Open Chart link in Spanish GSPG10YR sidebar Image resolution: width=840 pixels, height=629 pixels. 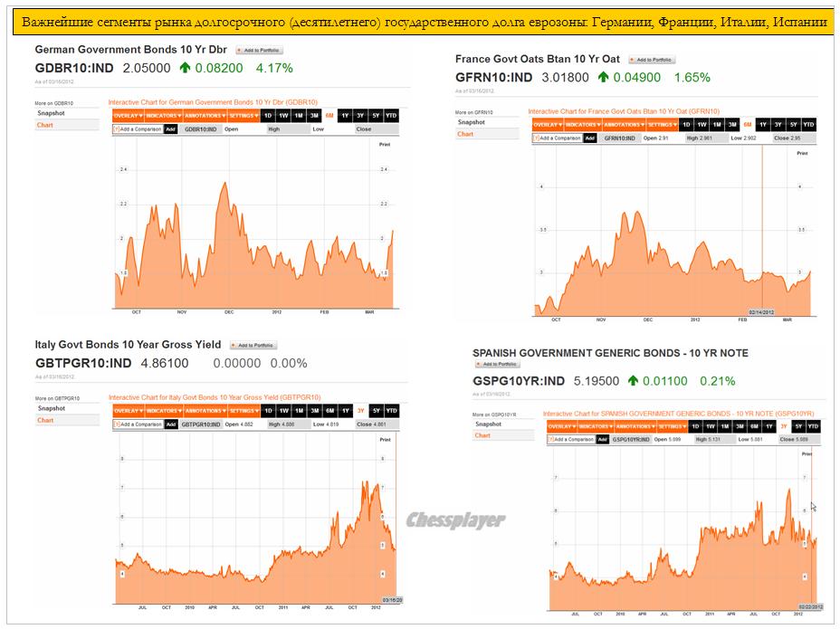(482, 435)
